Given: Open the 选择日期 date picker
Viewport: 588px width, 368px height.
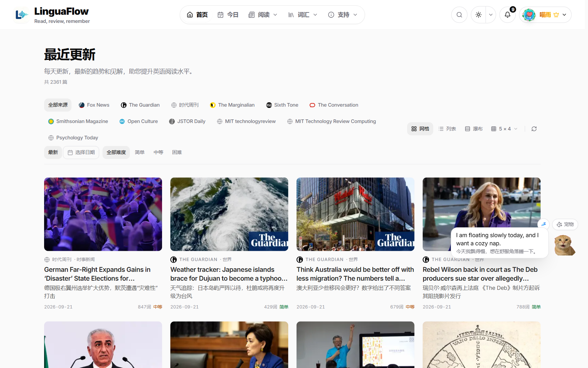Looking at the screenshot, I should point(81,152).
